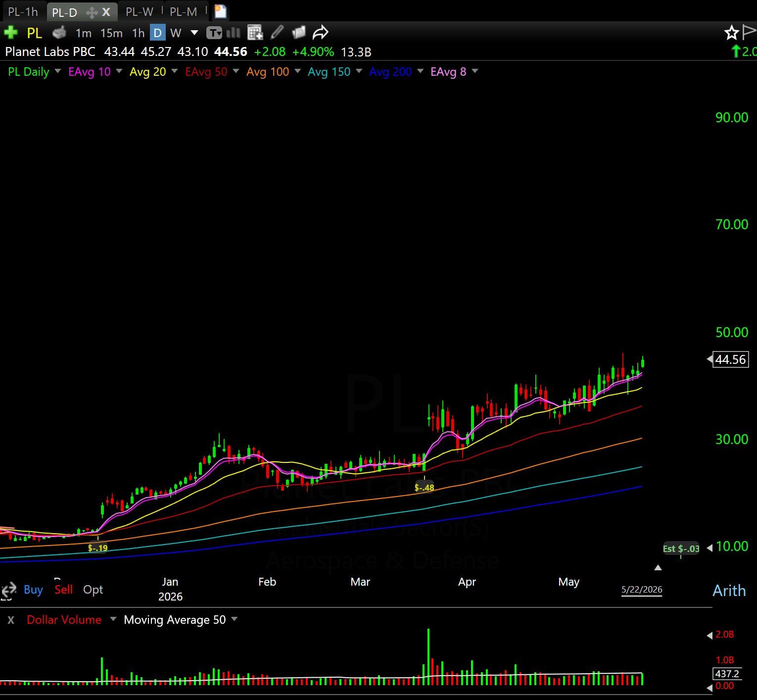This screenshot has height=700, width=757.
Task: Click the share arrow icon
Action: click(321, 33)
